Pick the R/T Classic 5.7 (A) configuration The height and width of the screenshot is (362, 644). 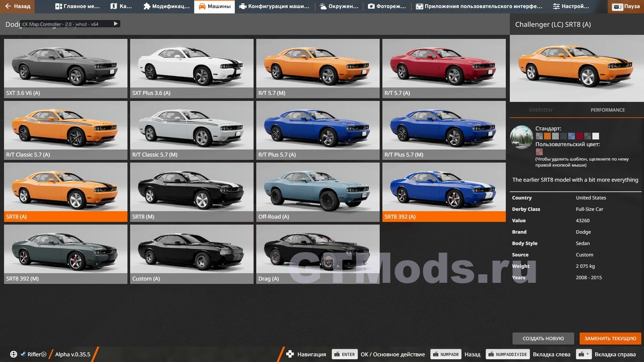click(66, 131)
